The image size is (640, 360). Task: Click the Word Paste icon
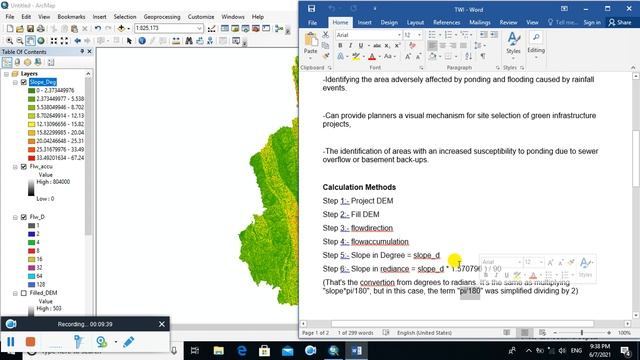[x=311, y=40]
